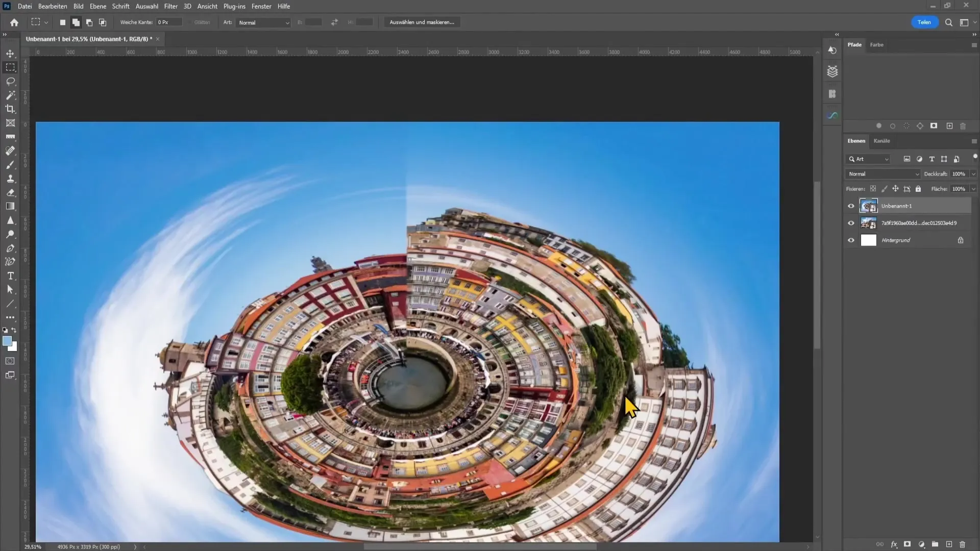
Task: Enable the pixel layer filter
Action: click(907, 159)
